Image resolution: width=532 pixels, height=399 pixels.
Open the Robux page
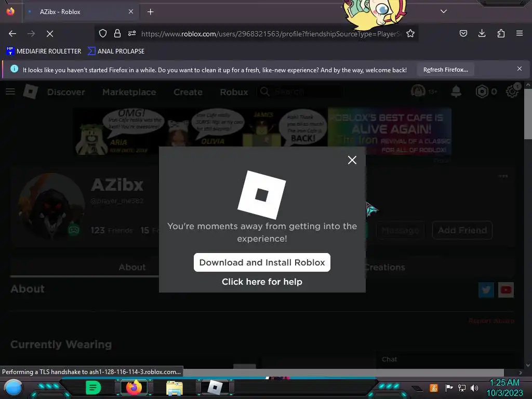234,92
